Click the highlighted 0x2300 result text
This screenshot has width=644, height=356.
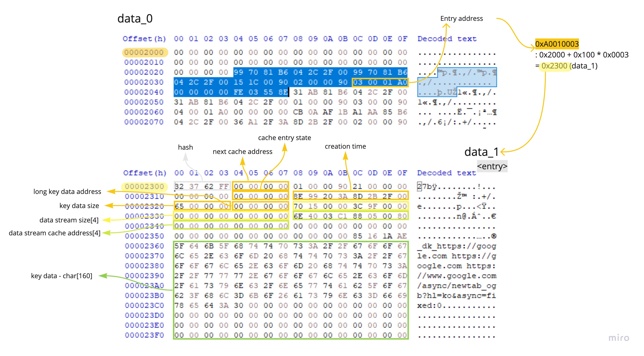click(554, 66)
